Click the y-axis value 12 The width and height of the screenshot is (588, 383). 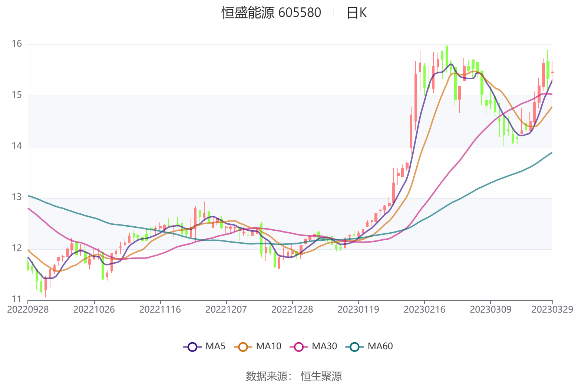[17, 249]
